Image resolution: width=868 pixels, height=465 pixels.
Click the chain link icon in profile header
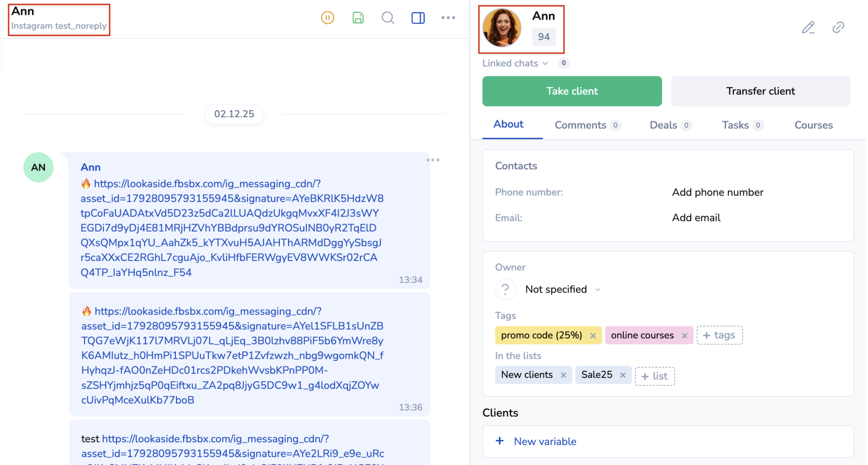tap(838, 28)
